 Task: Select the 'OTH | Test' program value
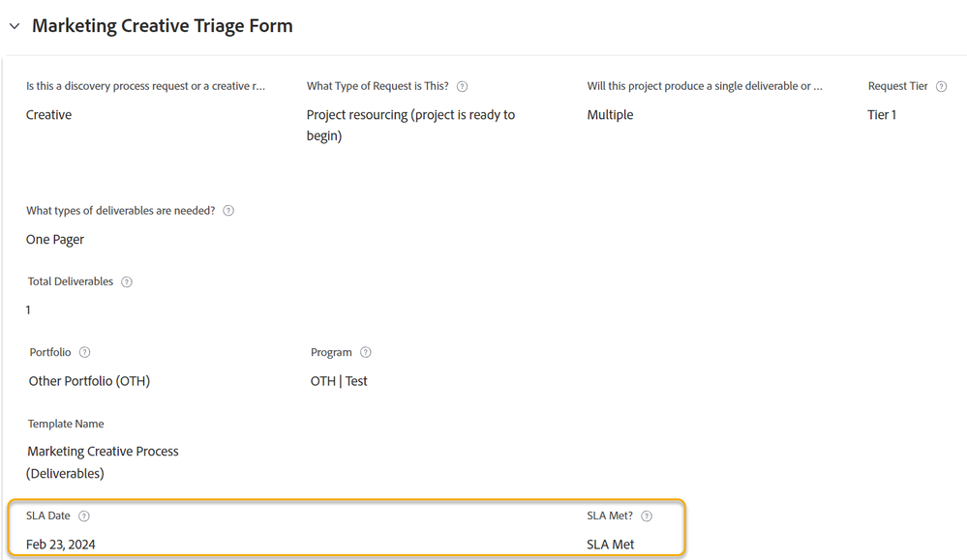(x=339, y=380)
